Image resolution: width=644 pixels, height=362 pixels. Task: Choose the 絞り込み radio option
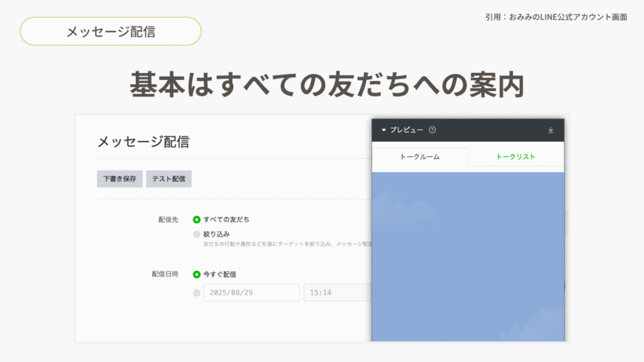pyautogui.click(x=197, y=234)
